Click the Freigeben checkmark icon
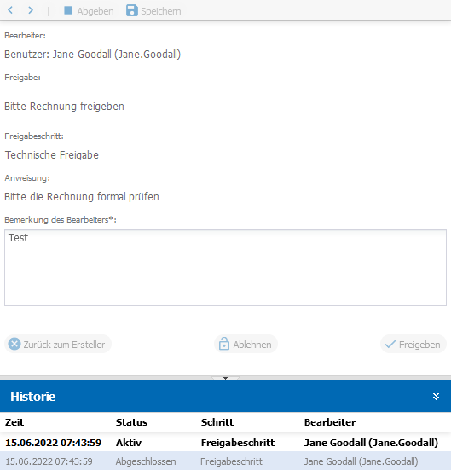Screen dimensions: 451x476 pos(390,345)
